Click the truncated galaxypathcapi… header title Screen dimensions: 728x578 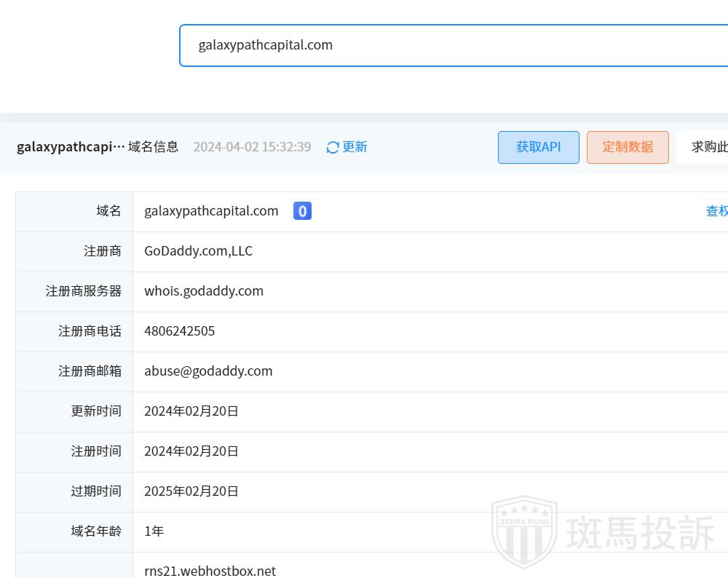[x=71, y=147]
